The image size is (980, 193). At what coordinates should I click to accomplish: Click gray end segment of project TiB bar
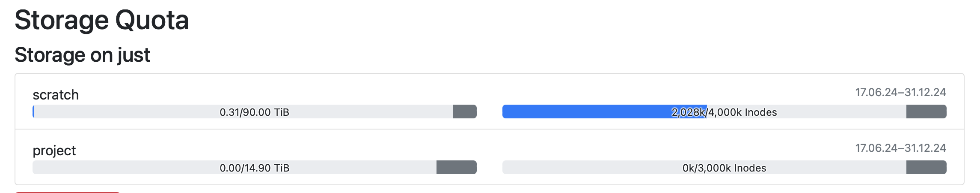click(x=456, y=167)
